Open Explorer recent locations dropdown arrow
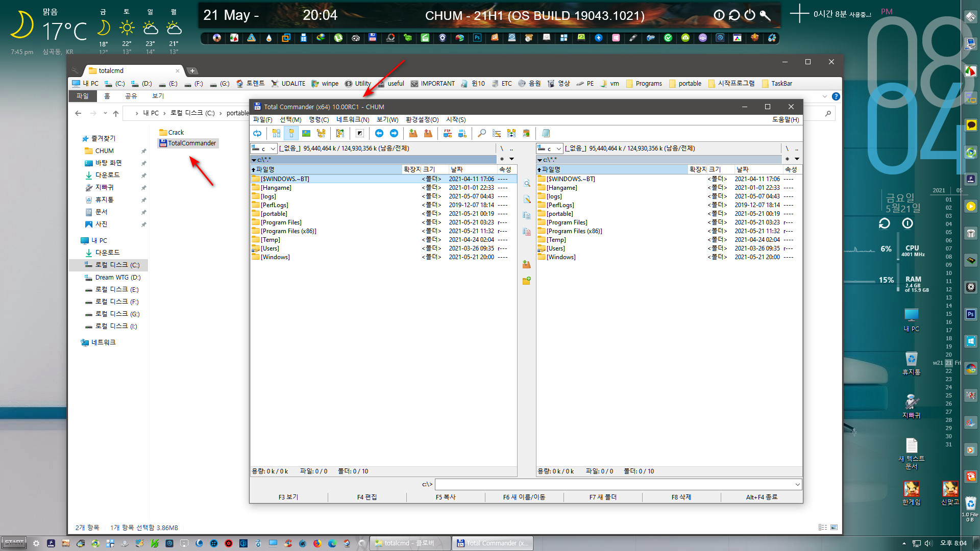The image size is (980, 551). click(105, 113)
